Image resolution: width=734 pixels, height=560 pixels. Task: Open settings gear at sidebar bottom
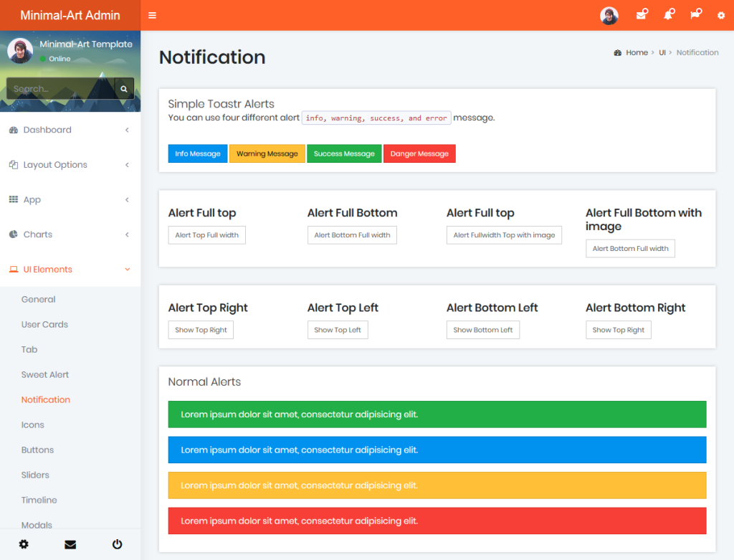(x=24, y=544)
